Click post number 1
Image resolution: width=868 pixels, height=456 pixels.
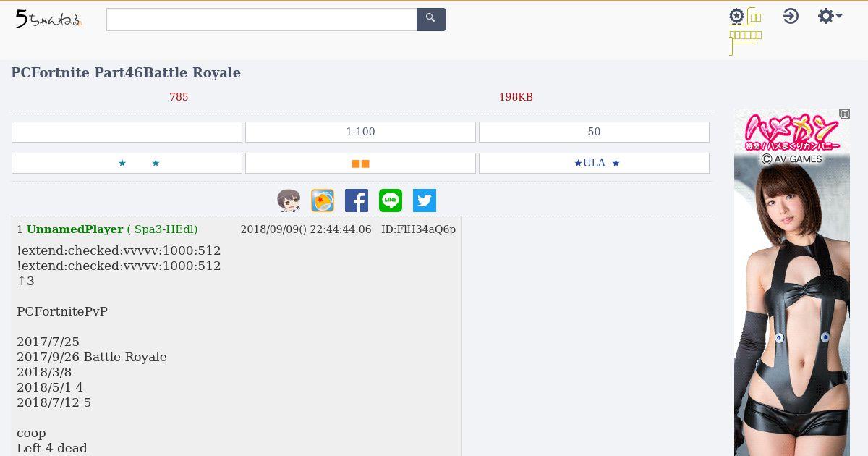tap(20, 229)
